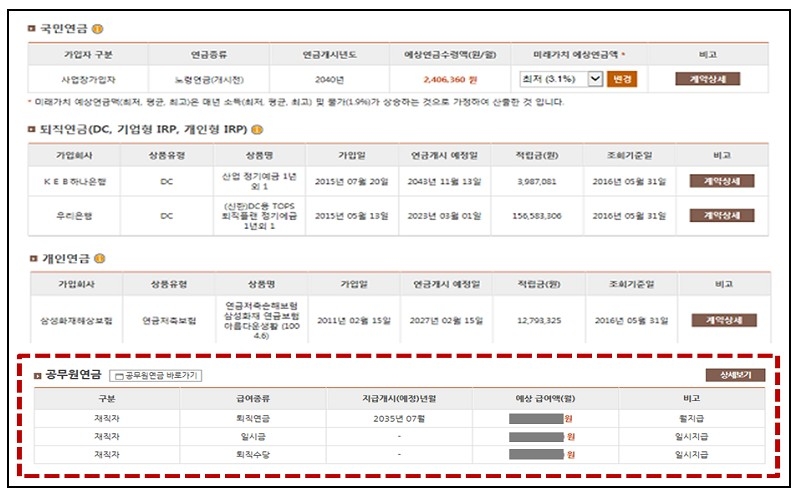Click the info icon beside 국민연금 heading
Viewport: 799px width, 497px height.
[x=97, y=29]
